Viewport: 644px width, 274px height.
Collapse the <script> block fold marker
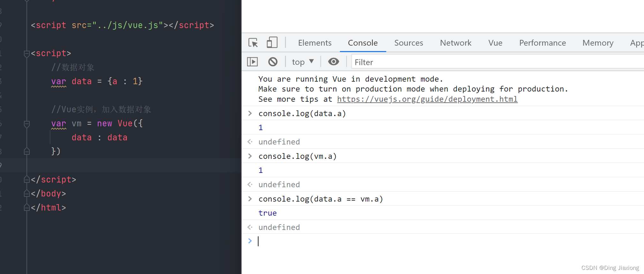tap(27, 54)
